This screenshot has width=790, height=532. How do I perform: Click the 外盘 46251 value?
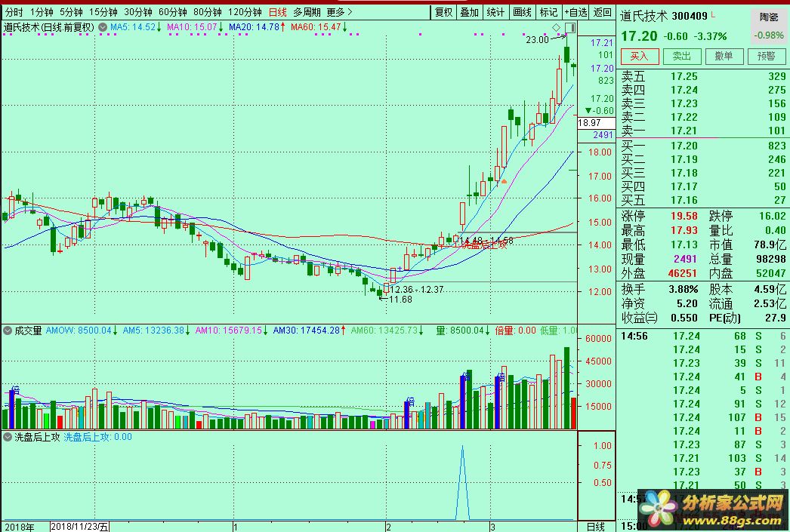(682, 273)
